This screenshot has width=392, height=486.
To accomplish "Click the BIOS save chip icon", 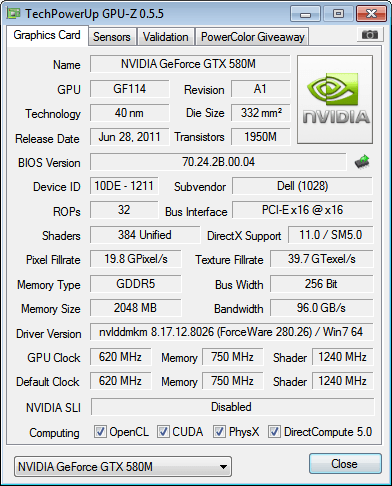I will point(362,162).
